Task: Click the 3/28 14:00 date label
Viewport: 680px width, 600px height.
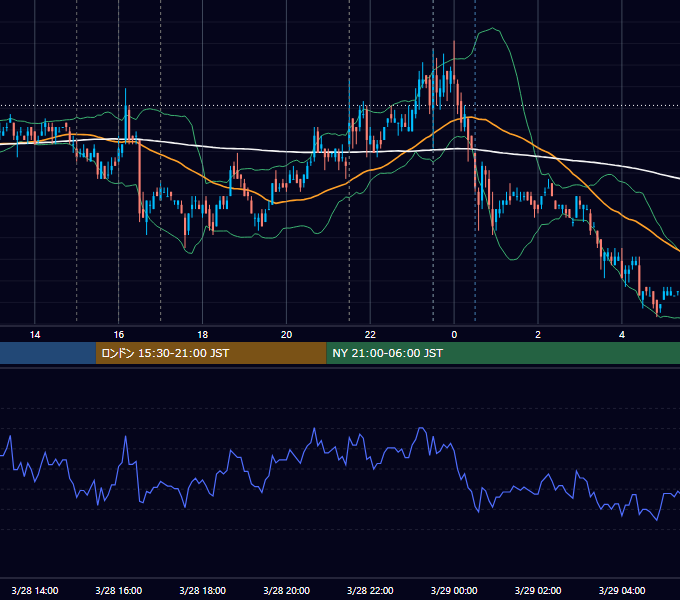Action: pyautogui.click(x=35, y=590)
